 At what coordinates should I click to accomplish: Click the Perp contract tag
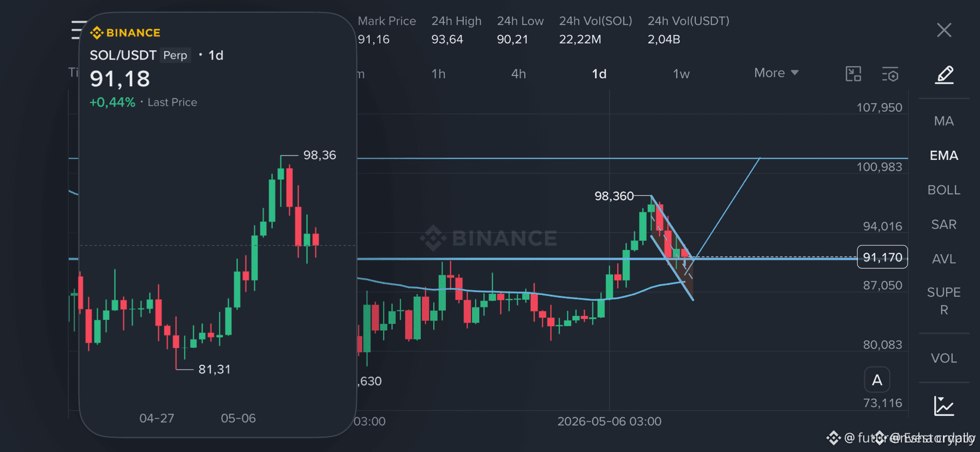coord(175,55)
